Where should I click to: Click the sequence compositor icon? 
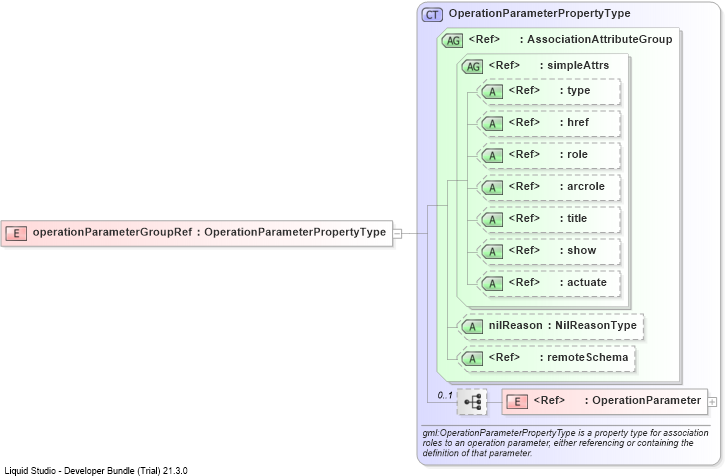472,402
